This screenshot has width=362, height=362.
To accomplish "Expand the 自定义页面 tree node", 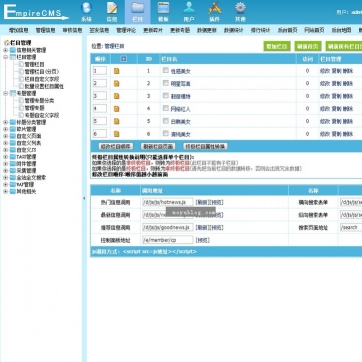I will (x=5, y=136).
